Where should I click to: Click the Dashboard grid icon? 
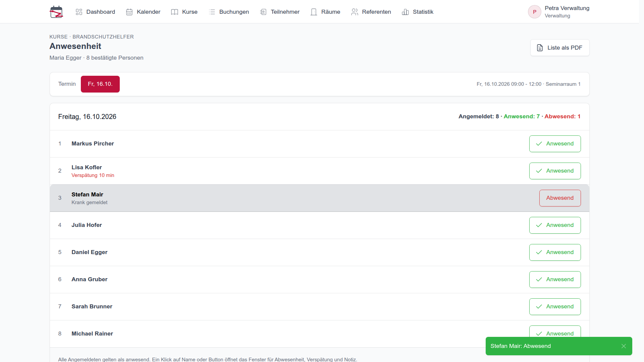[79, 12]
